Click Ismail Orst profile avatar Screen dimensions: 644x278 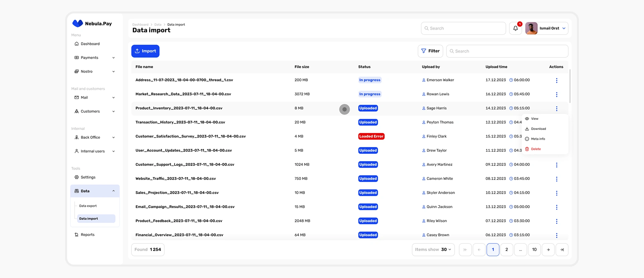coord(531,29)
